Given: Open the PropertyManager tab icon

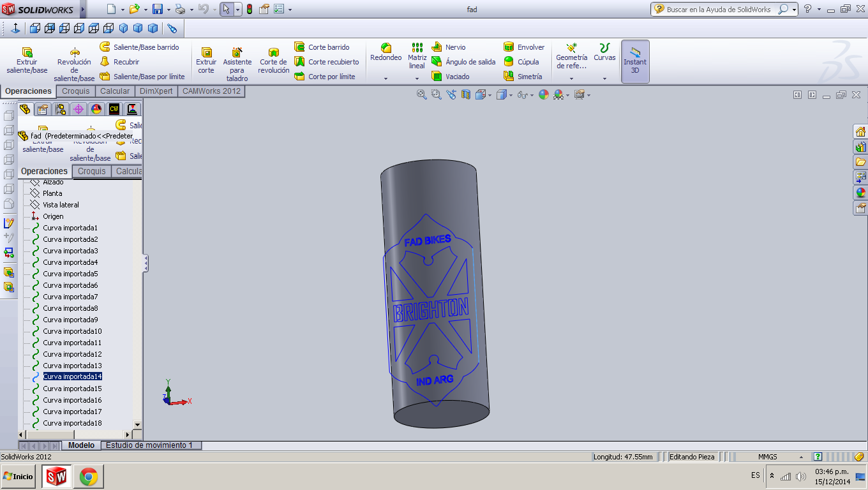Looking at the screenshot, I should coord(43,109).
